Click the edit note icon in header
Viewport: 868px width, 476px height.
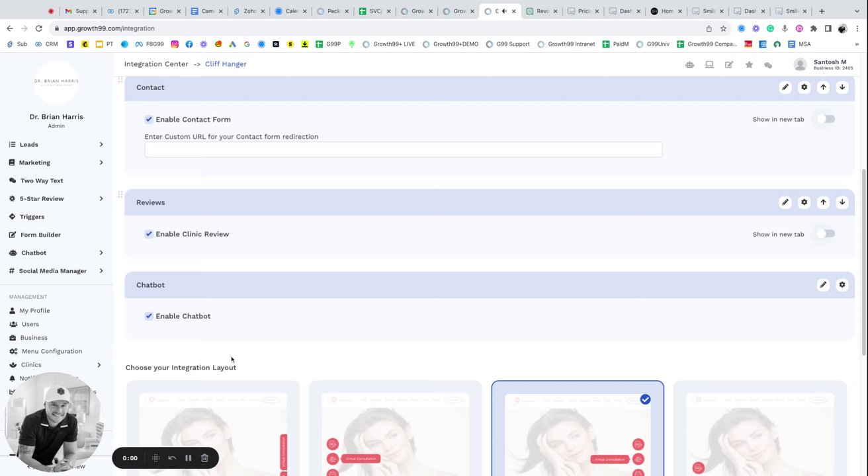pyautogui.click(x=729, y=65)
